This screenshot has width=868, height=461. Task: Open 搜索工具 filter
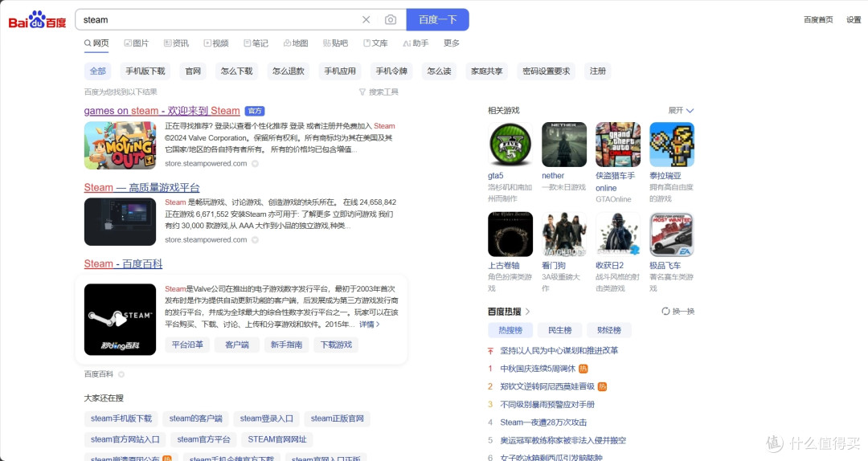click(x=379, y=92)
